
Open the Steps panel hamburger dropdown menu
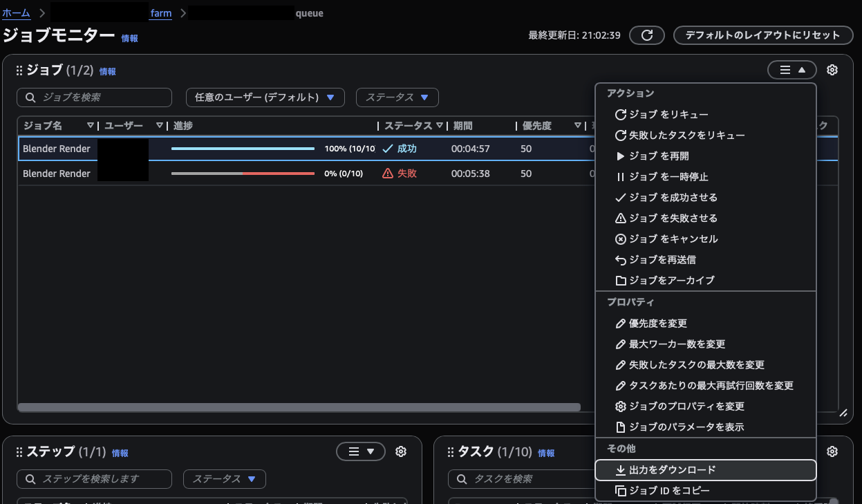360,451
